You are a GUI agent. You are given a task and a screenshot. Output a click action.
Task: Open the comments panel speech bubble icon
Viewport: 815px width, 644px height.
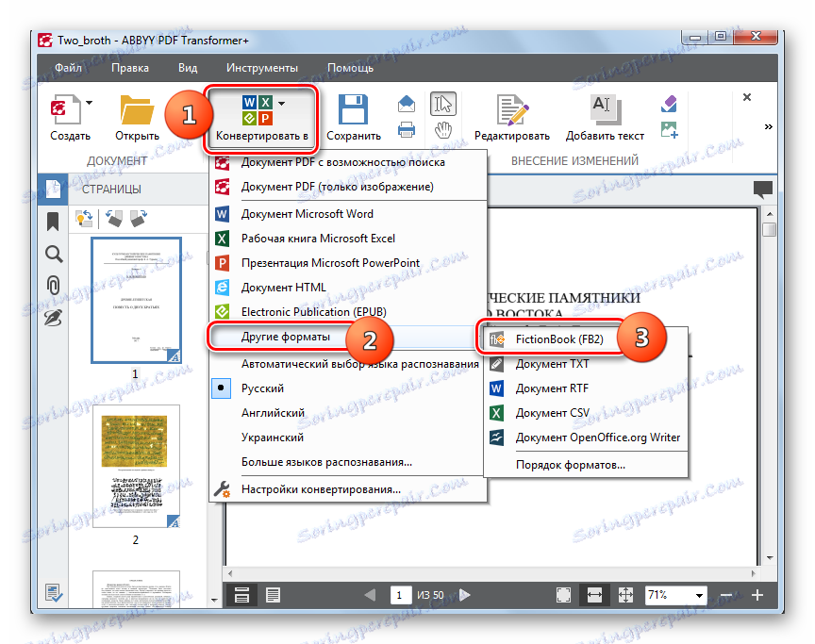[763, 190]
